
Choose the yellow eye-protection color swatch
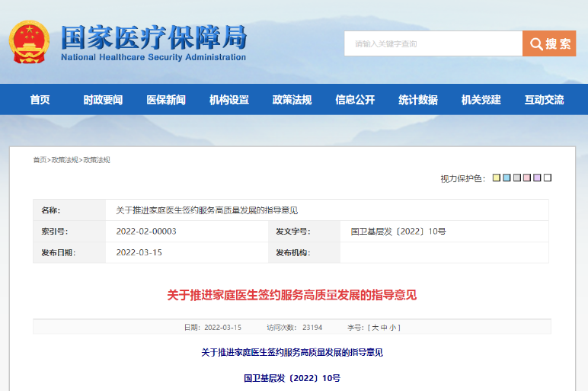coord(497,178)
